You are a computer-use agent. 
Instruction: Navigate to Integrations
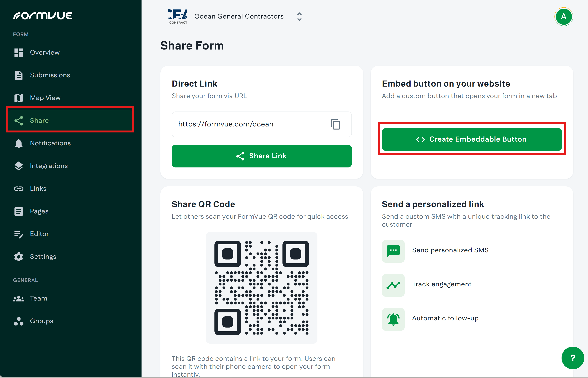(49, 166)
